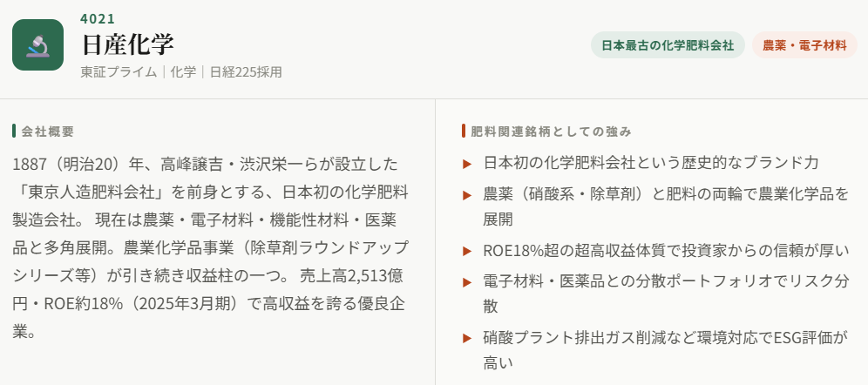The width and height of the screenshot is (868, 385).
Task: Click the triangle bullet beside 日本初の化学肥料会社
Action: pyautogui.click(x=467, y=163)
